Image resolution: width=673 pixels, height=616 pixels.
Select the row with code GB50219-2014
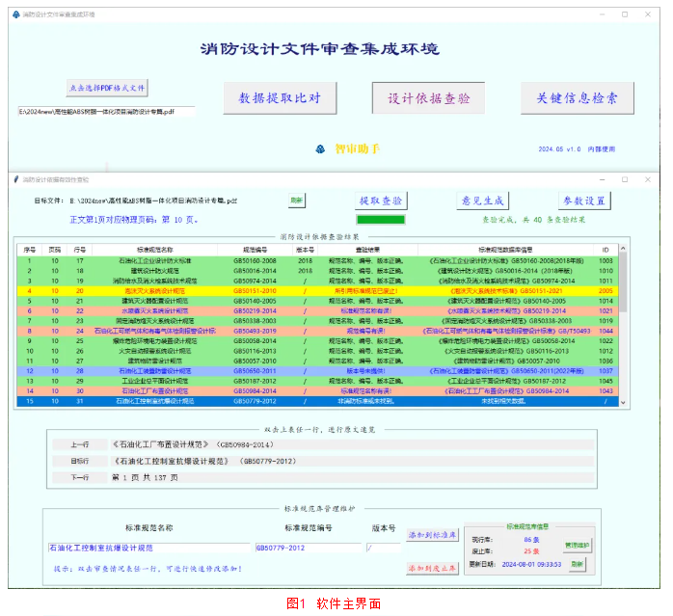(x=317, y=311)
